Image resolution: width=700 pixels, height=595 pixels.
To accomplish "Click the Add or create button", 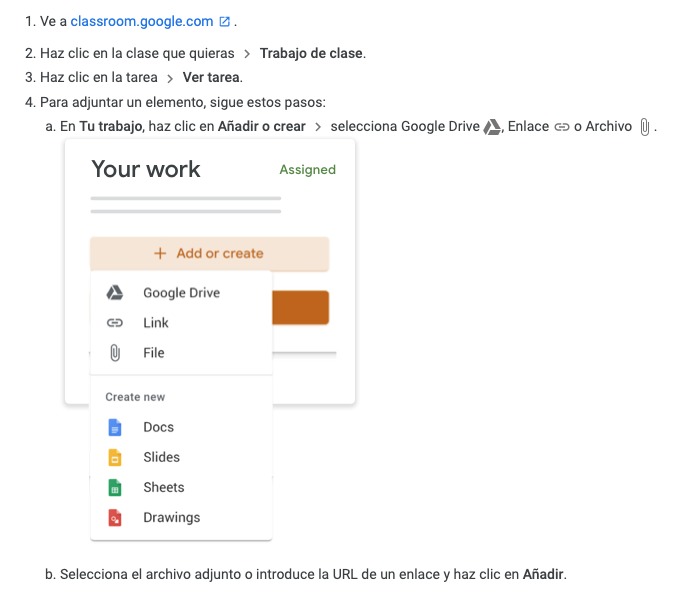I will [209, 253].
